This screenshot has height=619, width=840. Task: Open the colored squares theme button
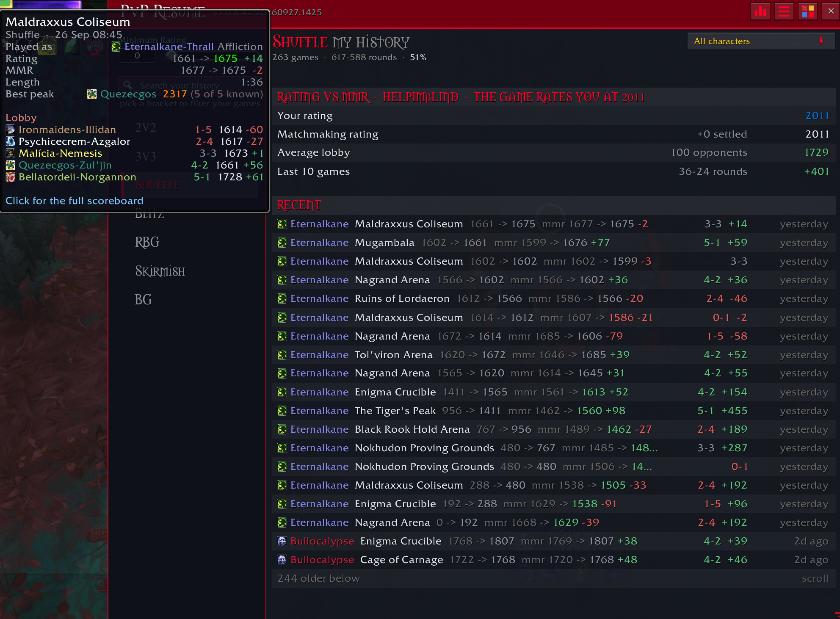coord(807,11)
